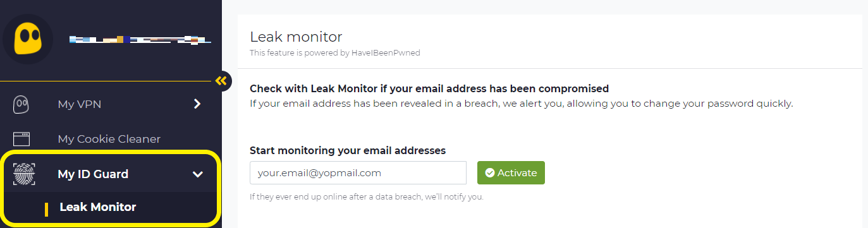Screen dimensions: 868x228
Task: Click the checkmark icon inside the Activate button
Action: pyautogui.click(x=489, y=173)
